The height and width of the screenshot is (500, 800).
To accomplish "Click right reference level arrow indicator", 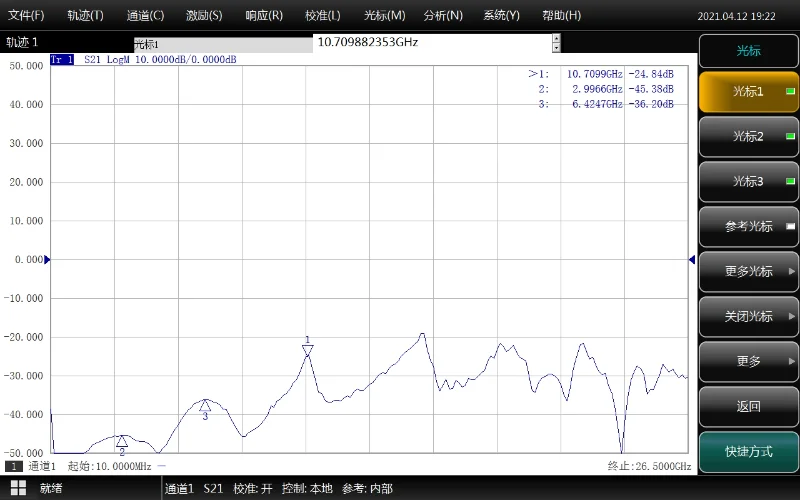I will (691, 260).
